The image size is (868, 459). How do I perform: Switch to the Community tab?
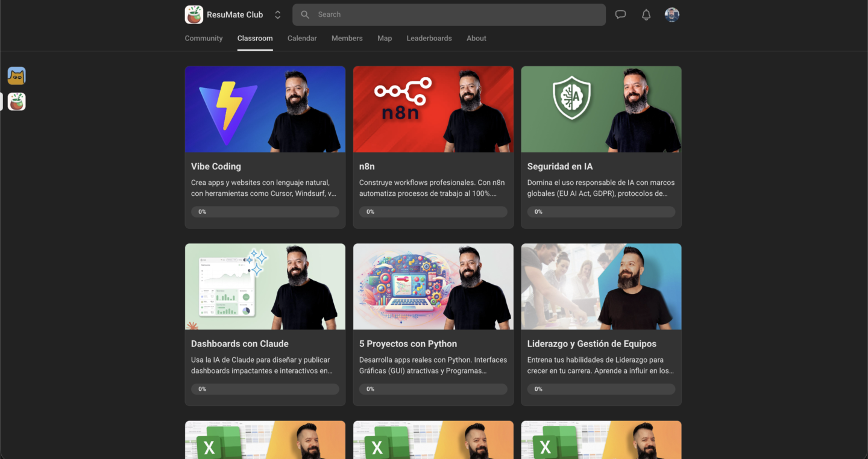pyautogui.click(x=204, y=38)
